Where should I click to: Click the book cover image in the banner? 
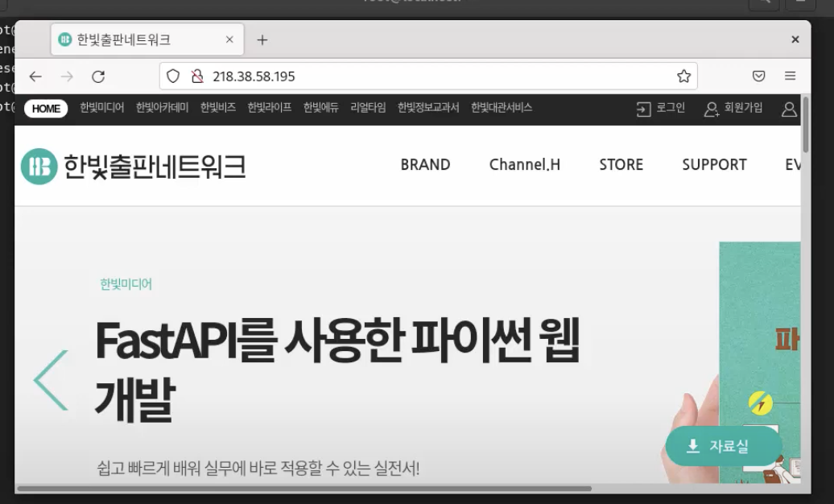(x=760, y=362)
